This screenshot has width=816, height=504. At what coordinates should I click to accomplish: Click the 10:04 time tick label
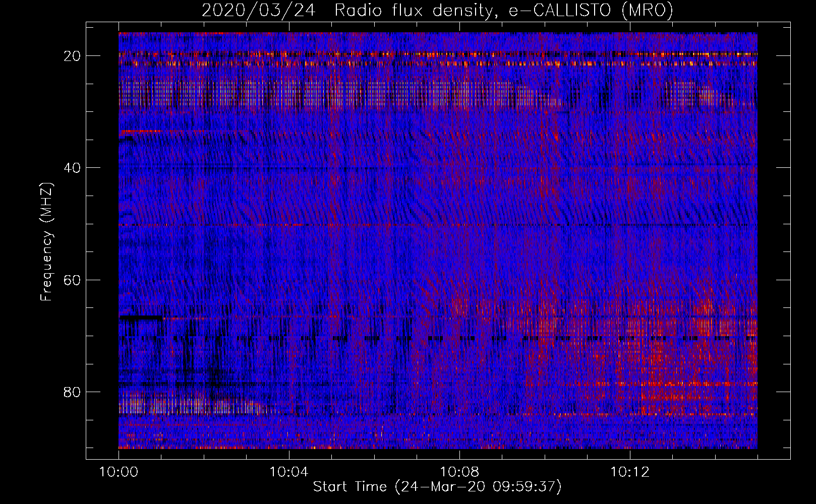289,472
